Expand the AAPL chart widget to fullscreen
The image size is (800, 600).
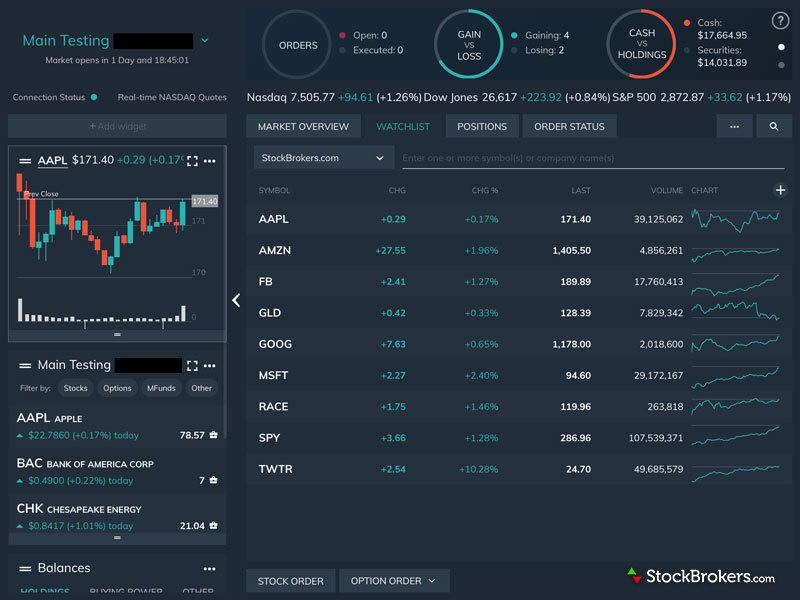(x=192, y=161)
